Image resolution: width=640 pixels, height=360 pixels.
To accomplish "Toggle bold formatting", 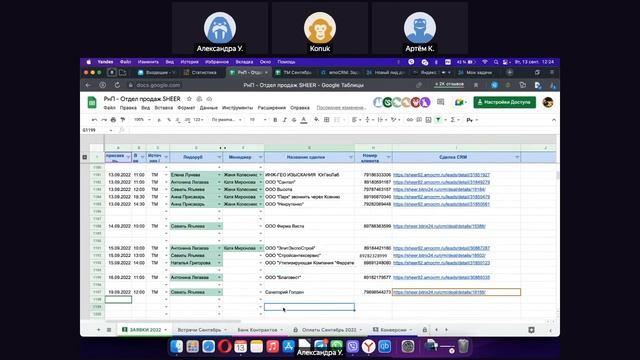I will click(275, 120).
